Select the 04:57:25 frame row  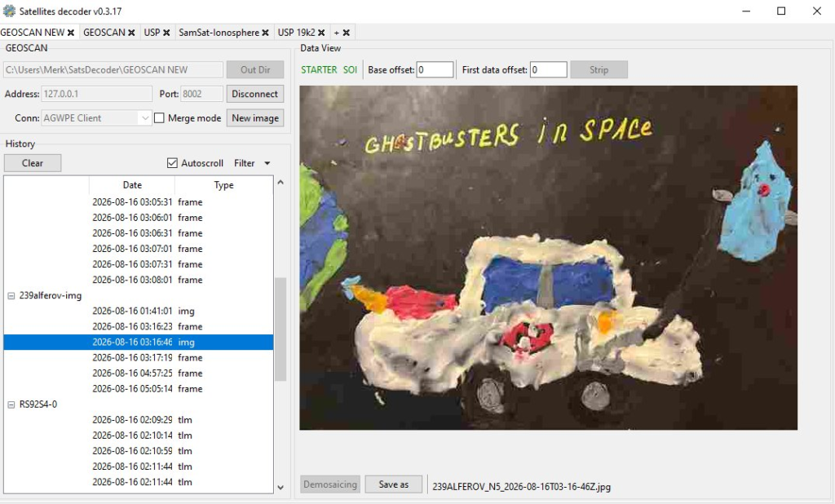139,374
